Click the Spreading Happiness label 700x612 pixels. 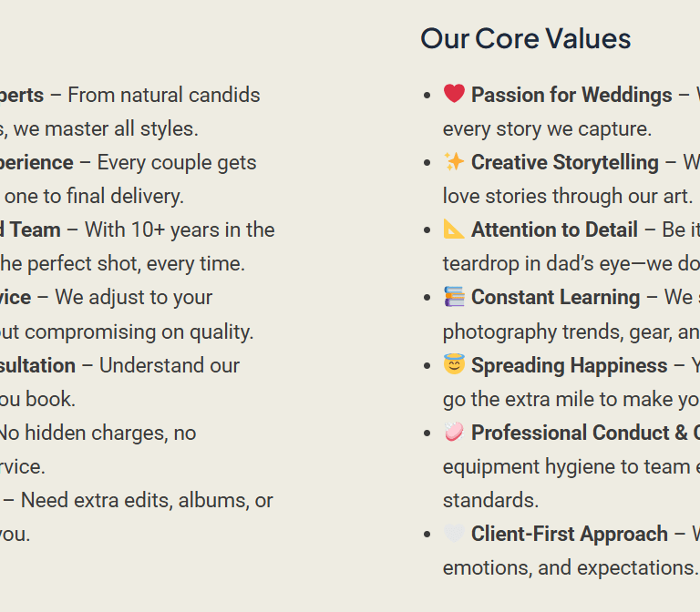569,365
